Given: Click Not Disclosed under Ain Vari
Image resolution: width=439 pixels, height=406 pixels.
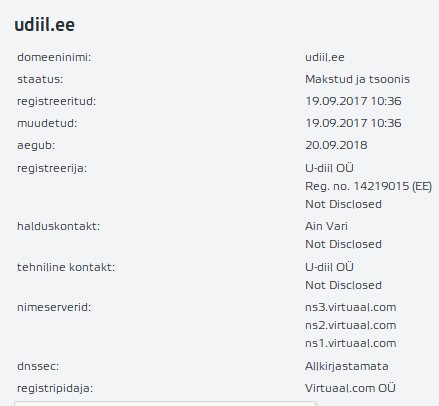Looking at the screenshot, I should coord(343,244).
